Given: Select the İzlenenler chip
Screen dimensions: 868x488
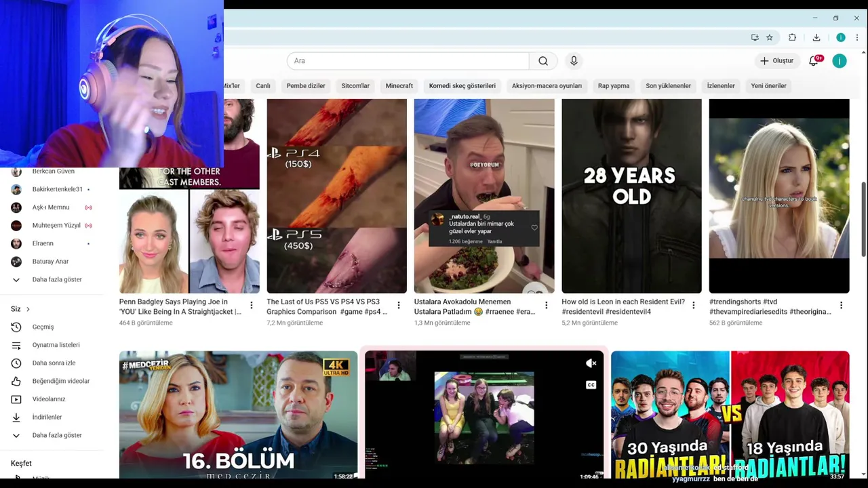Looking at the screenshot, I should coord(721,86).
